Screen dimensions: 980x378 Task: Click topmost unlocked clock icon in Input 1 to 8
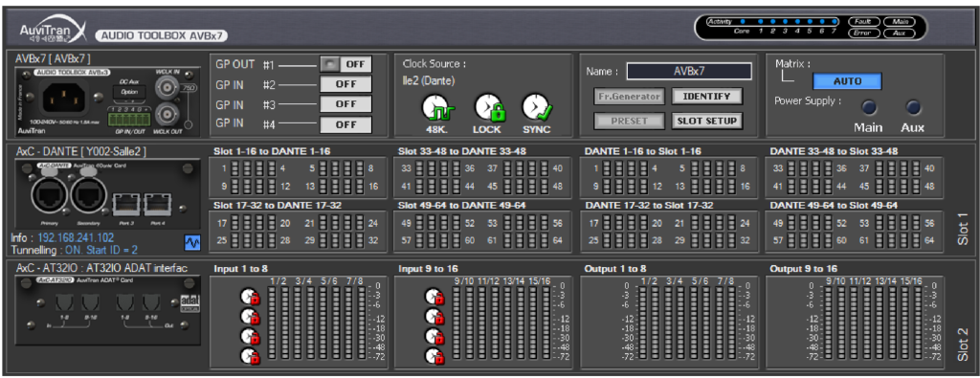pyautogui.click(x=250, y=296)
